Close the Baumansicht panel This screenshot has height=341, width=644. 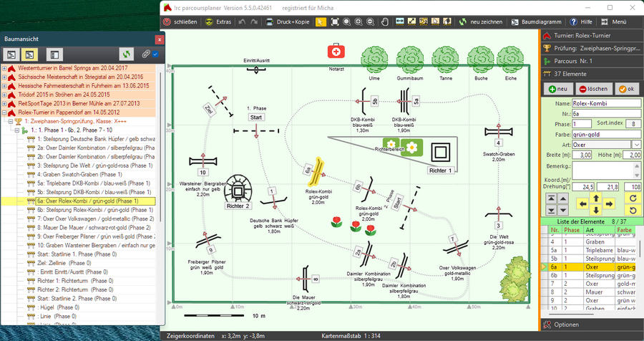click(160, 40)
